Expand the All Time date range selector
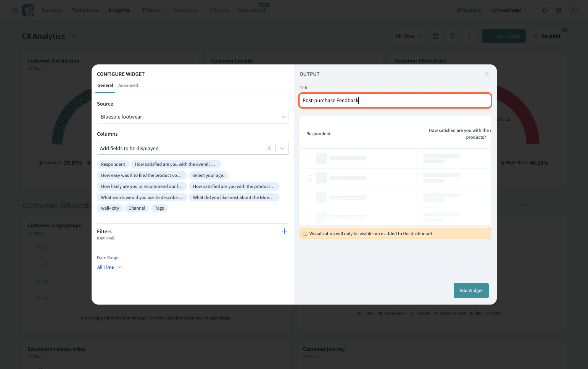Image resolution: width=588 pixels, height=369 pixels. 109,267
